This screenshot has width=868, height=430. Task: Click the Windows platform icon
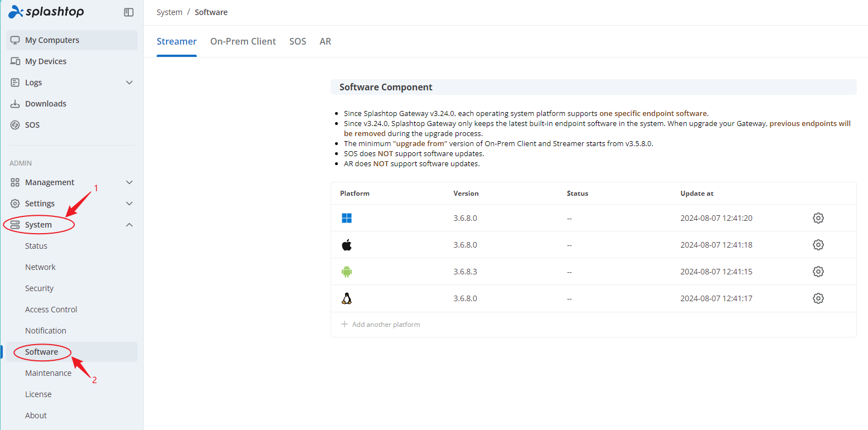coord(347,218)
